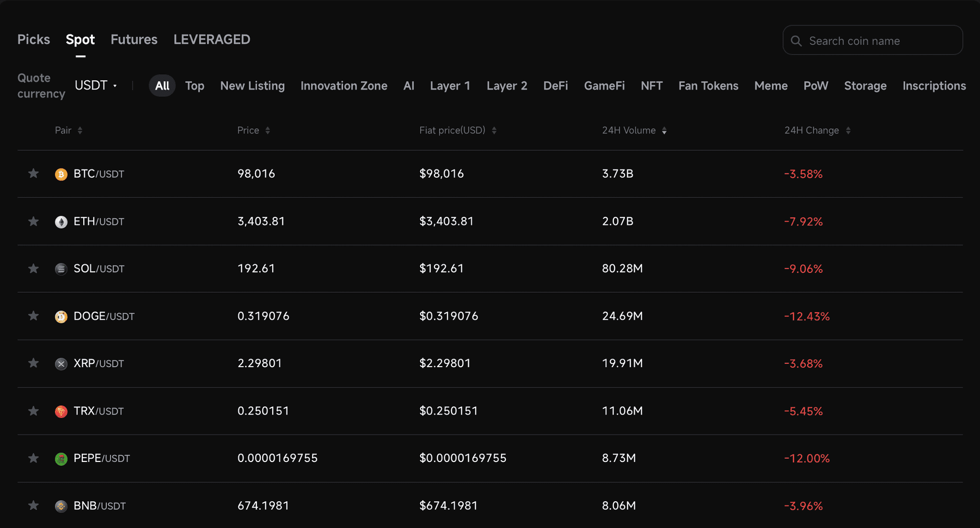
Task: Click the Bitcoin coin icon
Action: pos(61,174)
